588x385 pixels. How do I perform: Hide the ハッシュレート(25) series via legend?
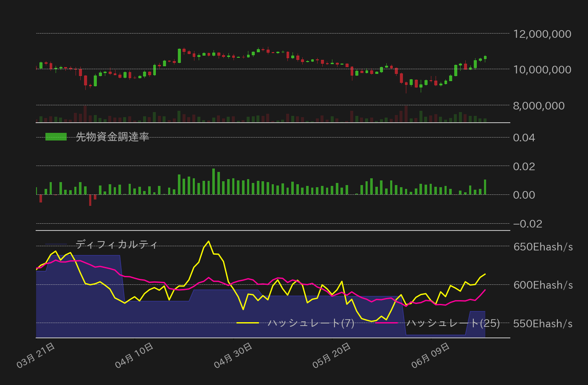click(453, 323)
